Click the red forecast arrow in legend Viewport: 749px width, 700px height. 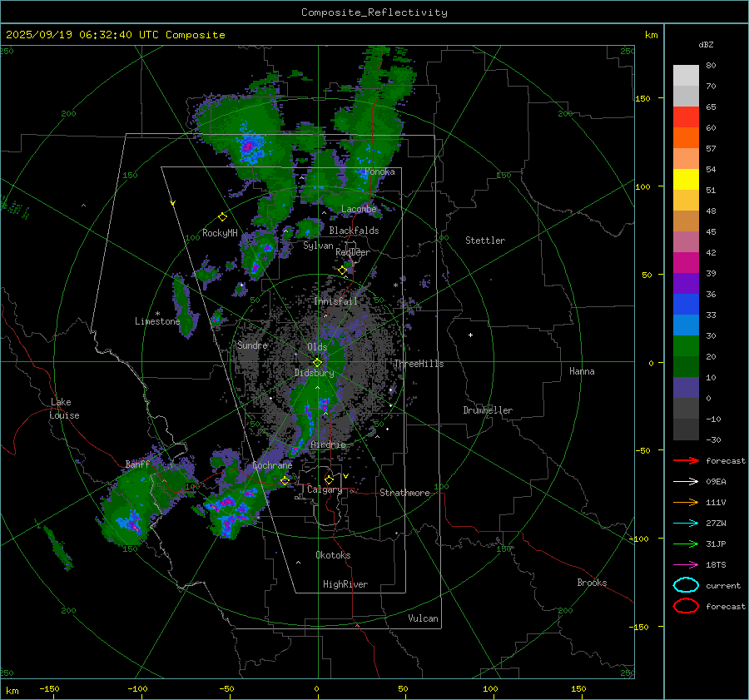click(685, 460)
